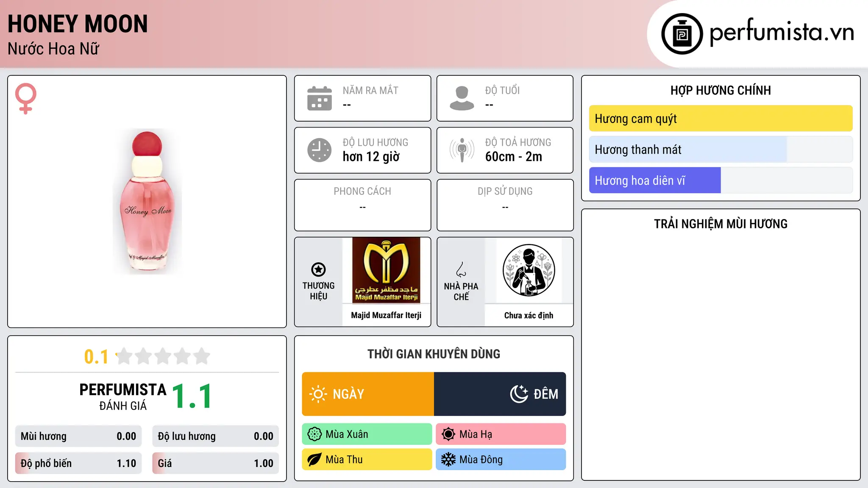
Task: Click the sun icon for Mùa Hạ
Action: click(448, 434)
